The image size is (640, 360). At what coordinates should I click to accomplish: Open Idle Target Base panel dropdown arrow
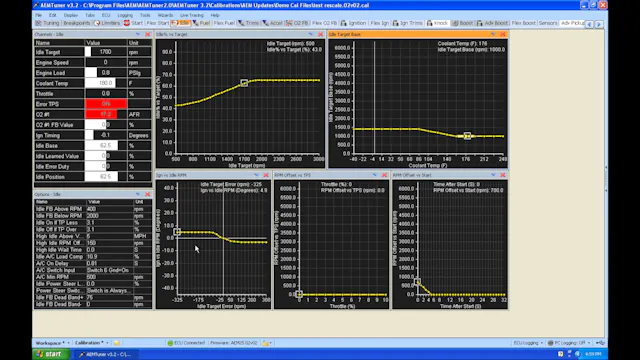click(493, 34)
